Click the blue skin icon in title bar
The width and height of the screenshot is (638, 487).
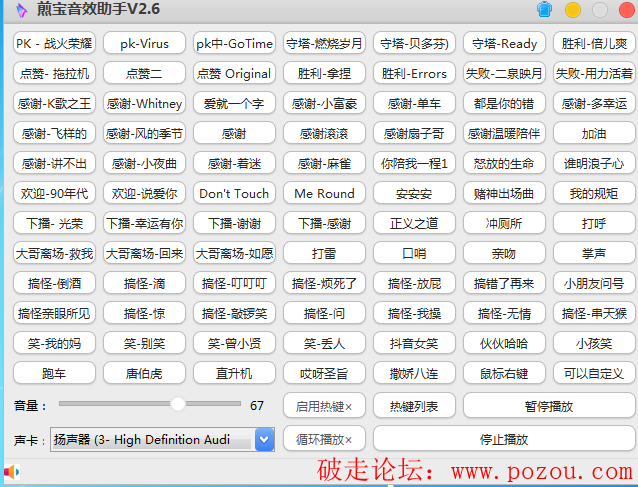545,10
